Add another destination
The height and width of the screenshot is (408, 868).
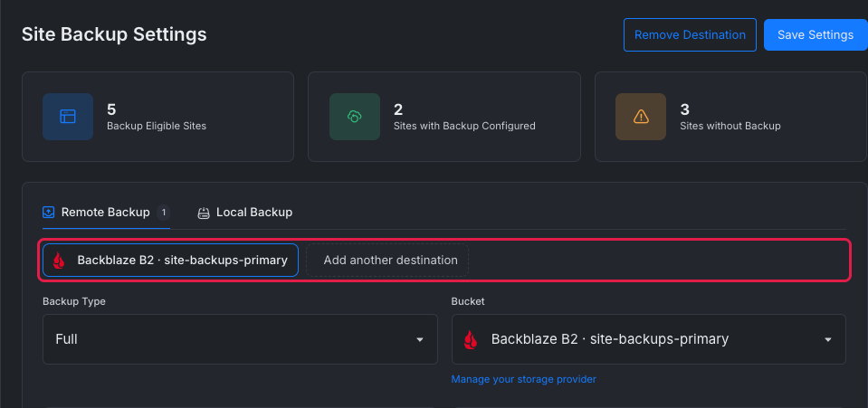[387, 261]
